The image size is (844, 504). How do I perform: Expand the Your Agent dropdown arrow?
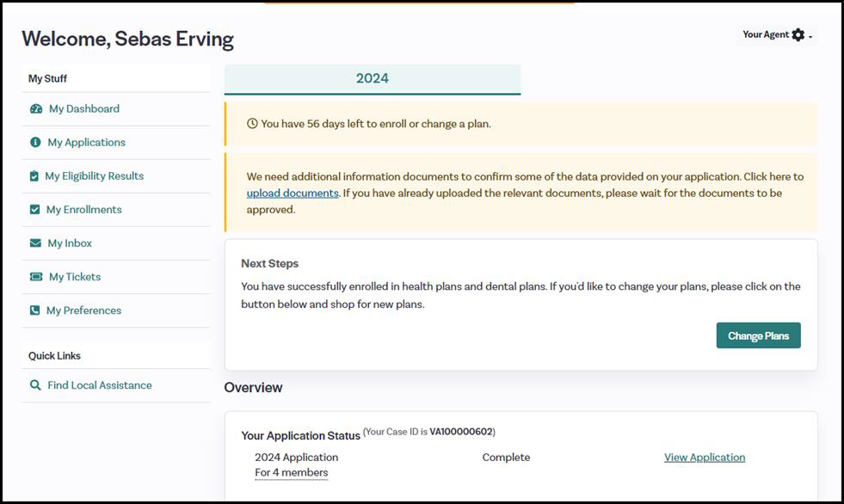pos(810,37)
